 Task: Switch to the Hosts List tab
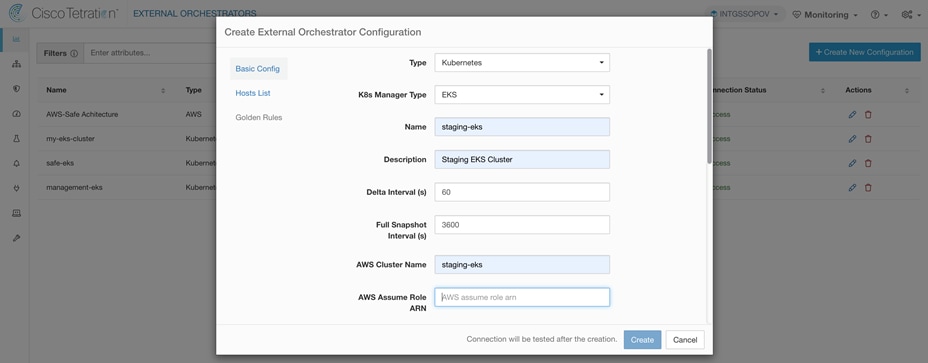(x=253, y=93)
